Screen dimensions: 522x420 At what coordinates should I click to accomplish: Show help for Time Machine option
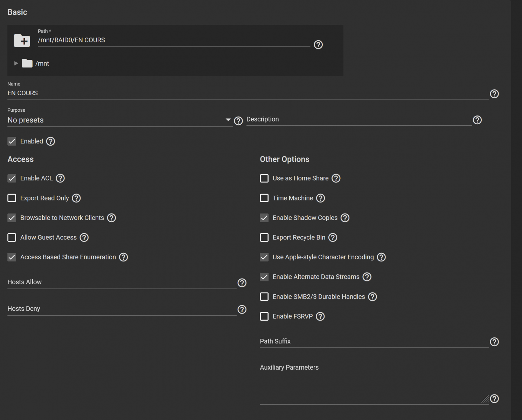(x=320, y=198)
